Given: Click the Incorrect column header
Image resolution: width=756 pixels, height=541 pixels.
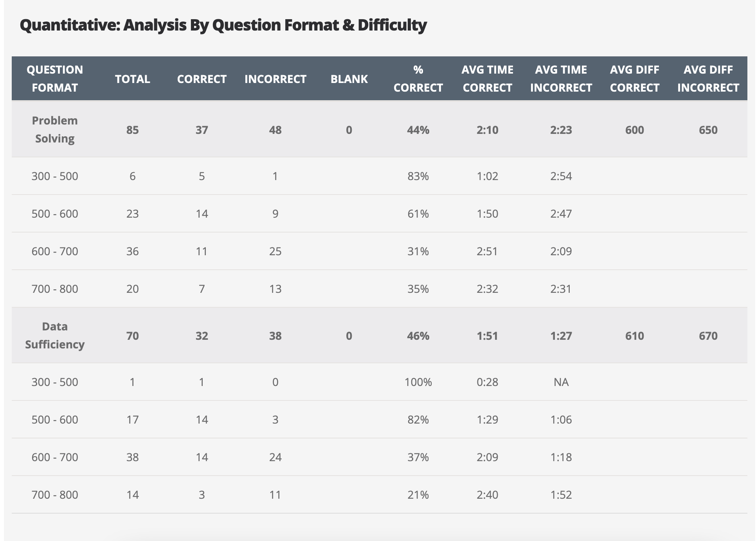Looking at the screenshot, I should [275, 79].
